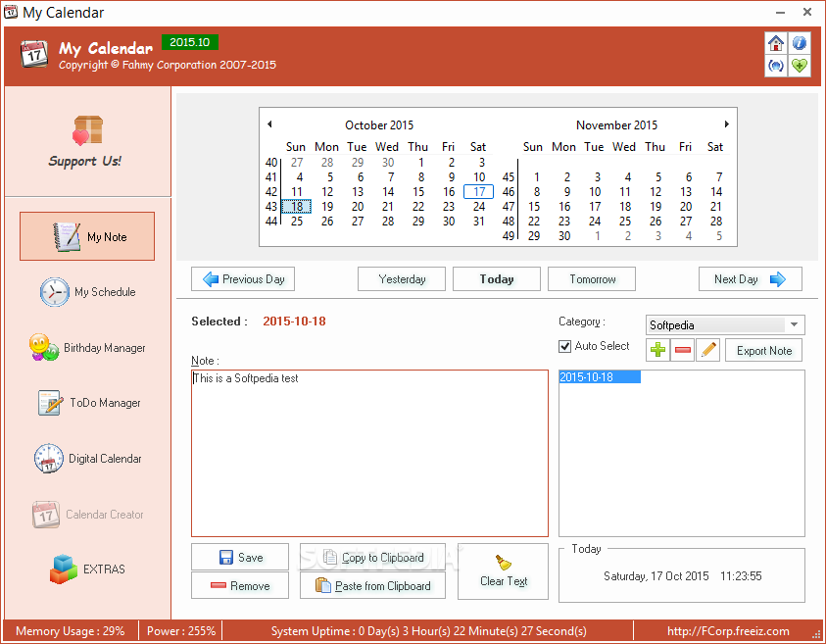Toggle the Auto Select checkbox

click(564, 346)
